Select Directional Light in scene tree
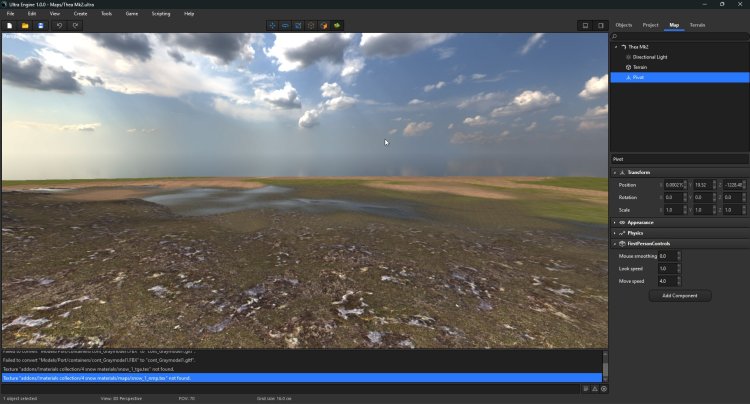The width and height of the screenshot is (750, 404). pos(652,57)
